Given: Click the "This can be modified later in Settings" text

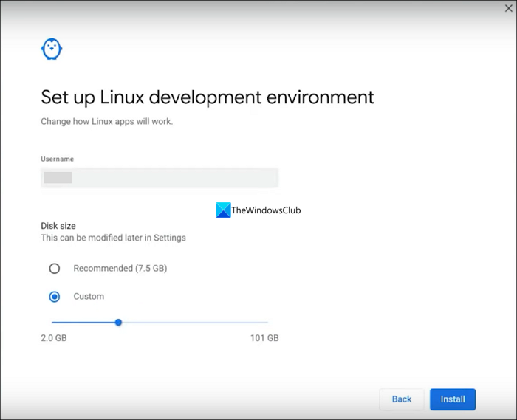Looking at the screenshot, I should 113,238.
